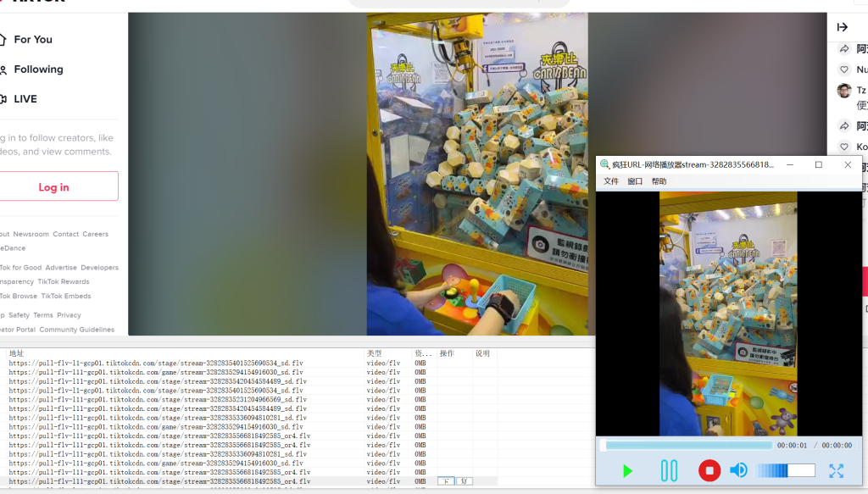Adjust the player volume slider
Screen dimensions: 868x494
point(786,470)
